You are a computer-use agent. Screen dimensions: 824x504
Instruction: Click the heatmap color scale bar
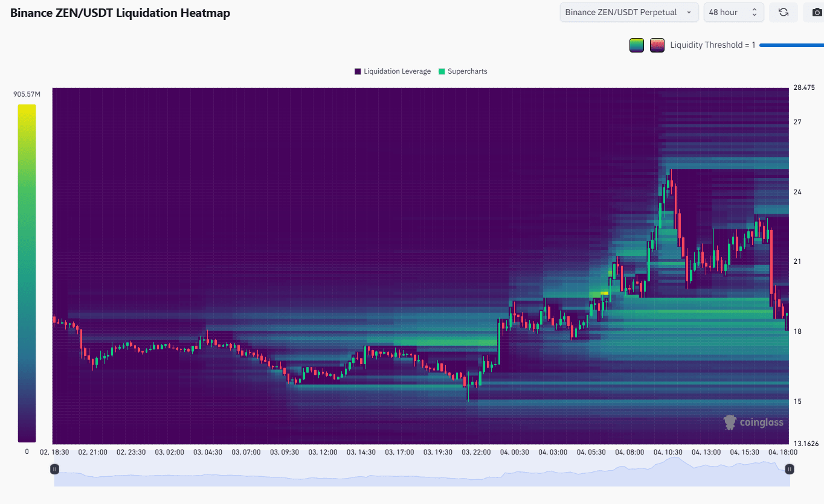[27, 273]
